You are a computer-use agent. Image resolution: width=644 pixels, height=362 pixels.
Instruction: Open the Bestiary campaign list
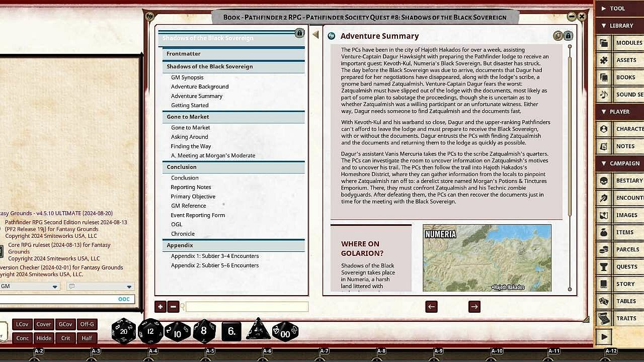(x=620, y=180)
